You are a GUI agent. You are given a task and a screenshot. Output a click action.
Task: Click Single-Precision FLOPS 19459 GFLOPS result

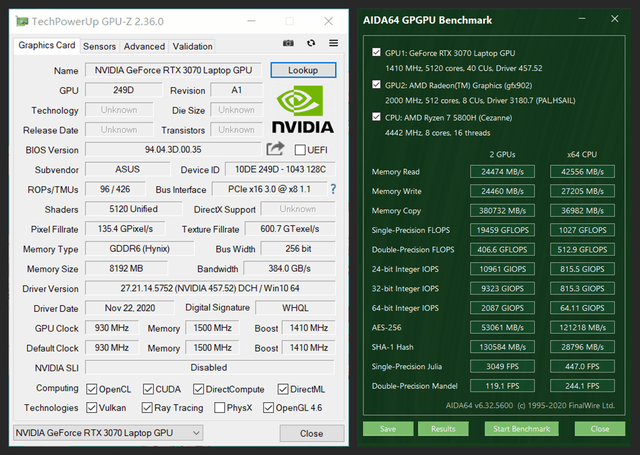[502, 230]
